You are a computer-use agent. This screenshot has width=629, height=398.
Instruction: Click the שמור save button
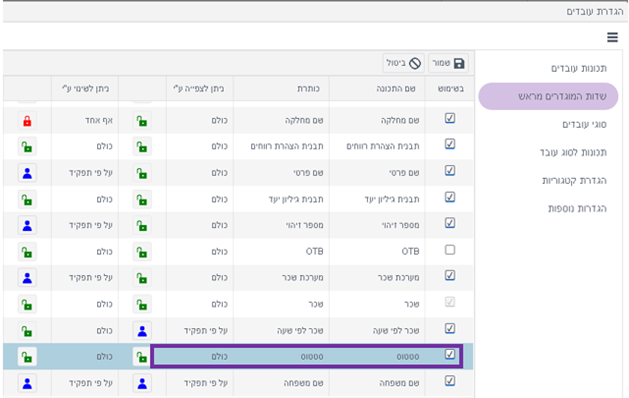tap(448, 63)
